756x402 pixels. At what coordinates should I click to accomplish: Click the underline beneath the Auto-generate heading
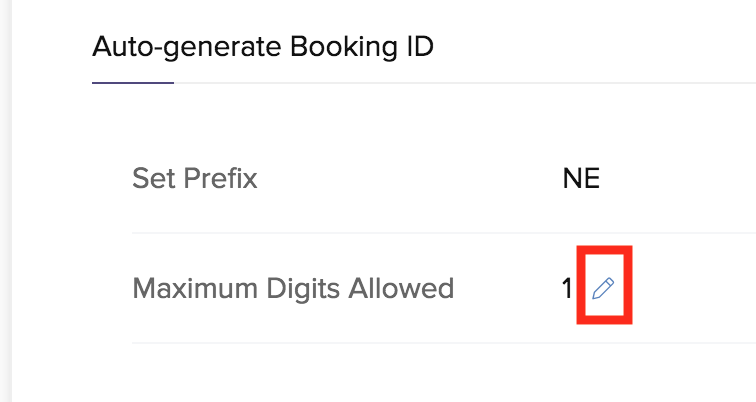[x=133, y=83]
